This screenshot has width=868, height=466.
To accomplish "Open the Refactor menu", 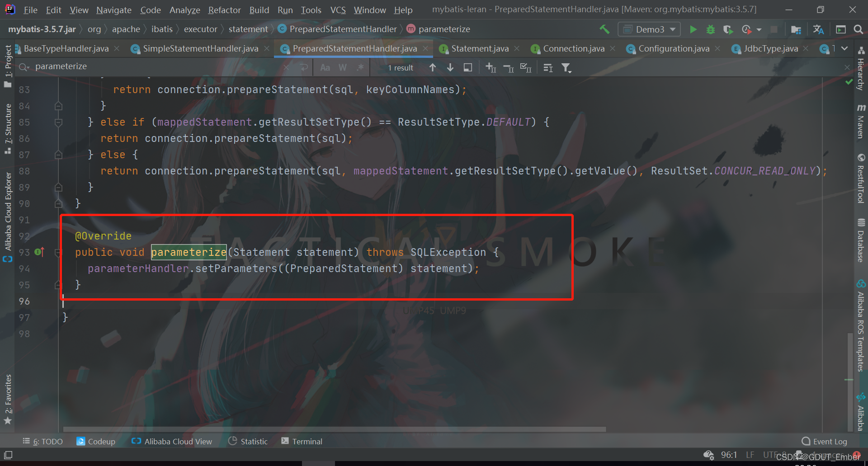I will tap(224, 10).
